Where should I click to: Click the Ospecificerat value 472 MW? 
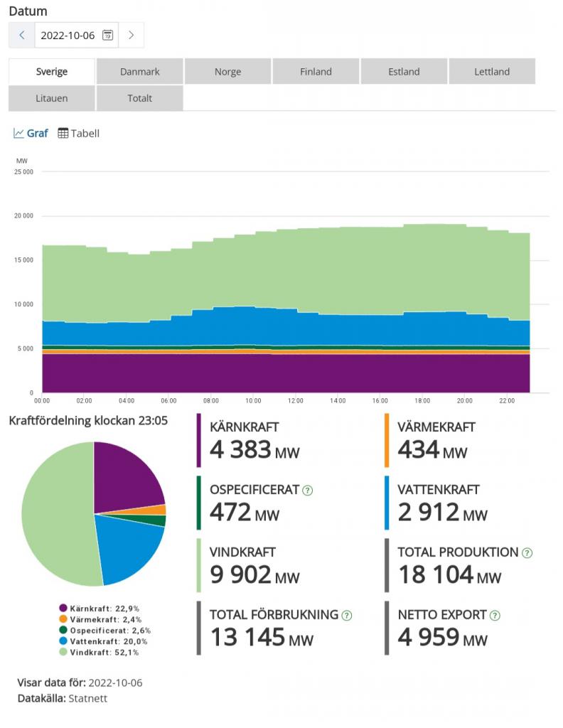tap(244, 513)
